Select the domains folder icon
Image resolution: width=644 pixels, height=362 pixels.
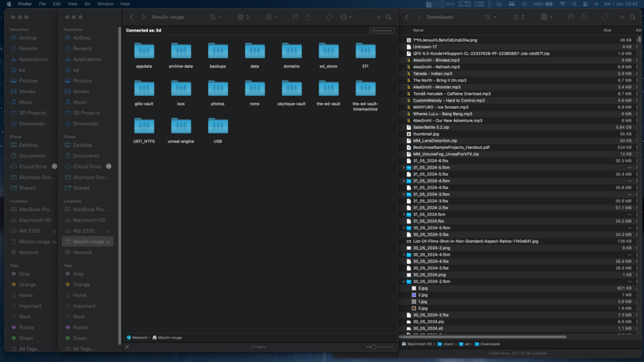tap(292, 51)
